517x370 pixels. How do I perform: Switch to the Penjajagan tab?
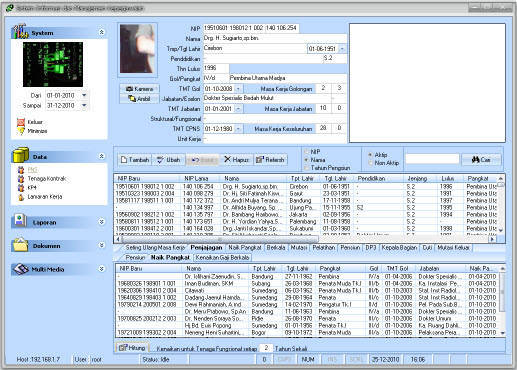tap(206, 248)
